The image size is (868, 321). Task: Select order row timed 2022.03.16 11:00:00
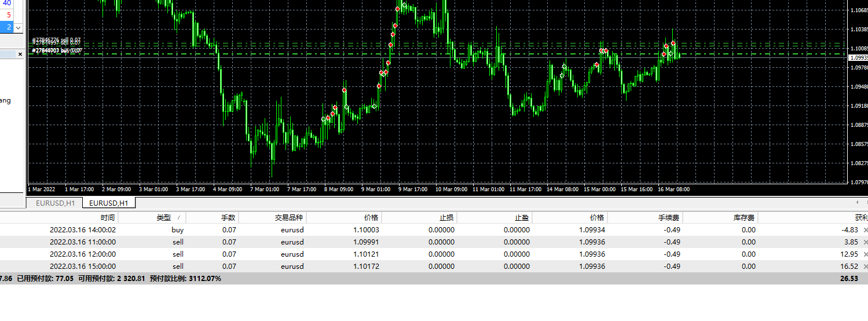point(434,242)
